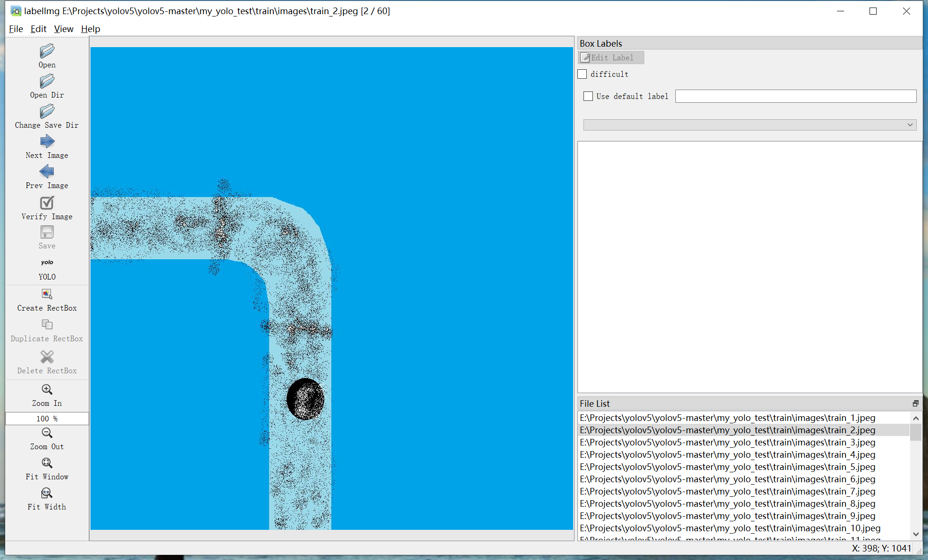Viewport: 928px width, 560px height.
Task: Click the labelImg app icon in title bar
Action: (16, 11)
